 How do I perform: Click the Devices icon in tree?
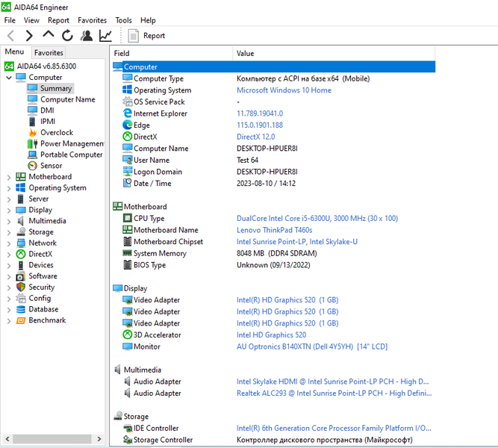[x=21, y=265]
